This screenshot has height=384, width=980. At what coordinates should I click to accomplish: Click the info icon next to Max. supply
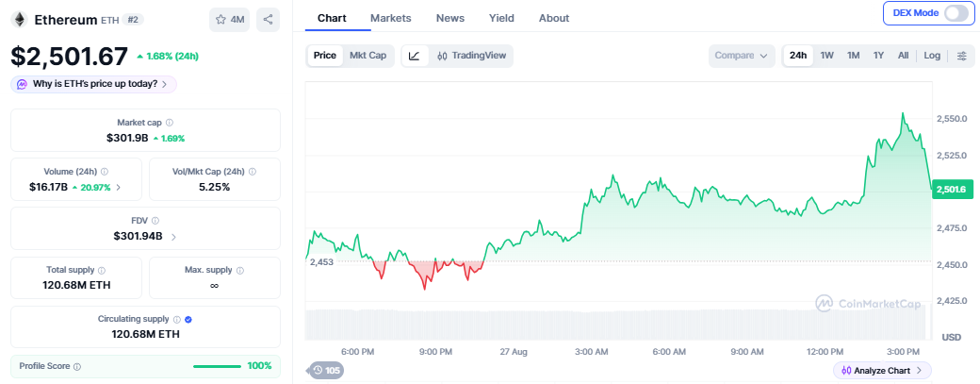pos(240,270)
